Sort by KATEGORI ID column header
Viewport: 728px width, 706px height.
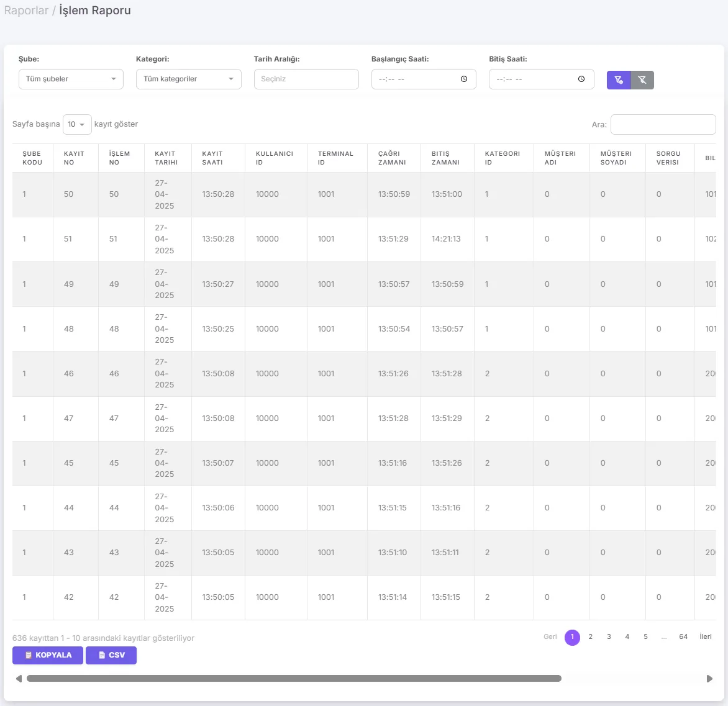tap(504, 158)
